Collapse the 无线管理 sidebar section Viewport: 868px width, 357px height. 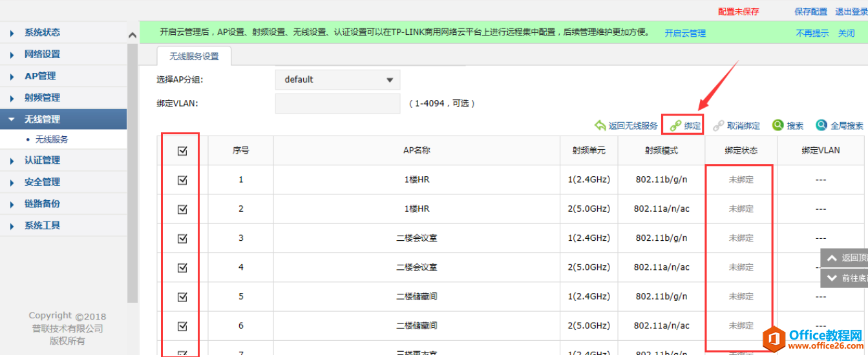tap(42, 119)
